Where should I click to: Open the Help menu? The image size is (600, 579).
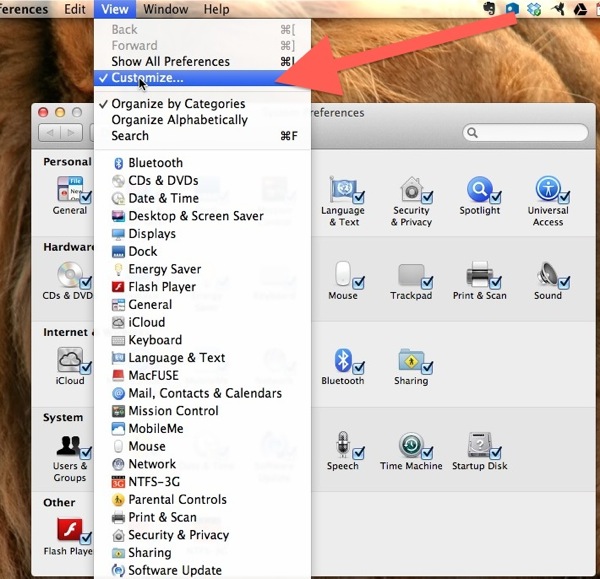216,9
